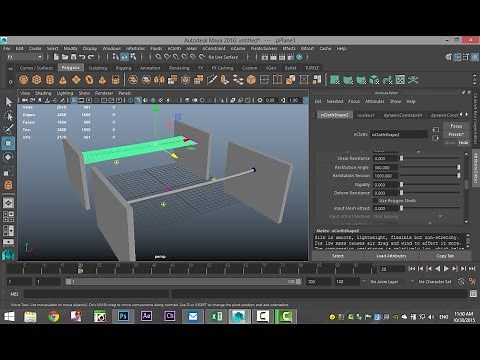Click the Focus button
480x360 pixels.
[x=456, y=126]
